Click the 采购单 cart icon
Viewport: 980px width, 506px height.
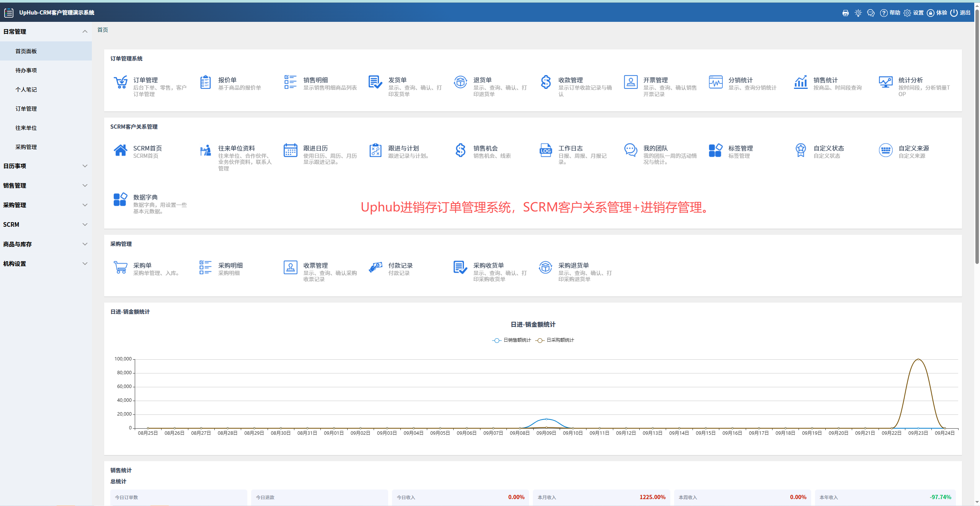pyautogui.click(x=121, y=267)
